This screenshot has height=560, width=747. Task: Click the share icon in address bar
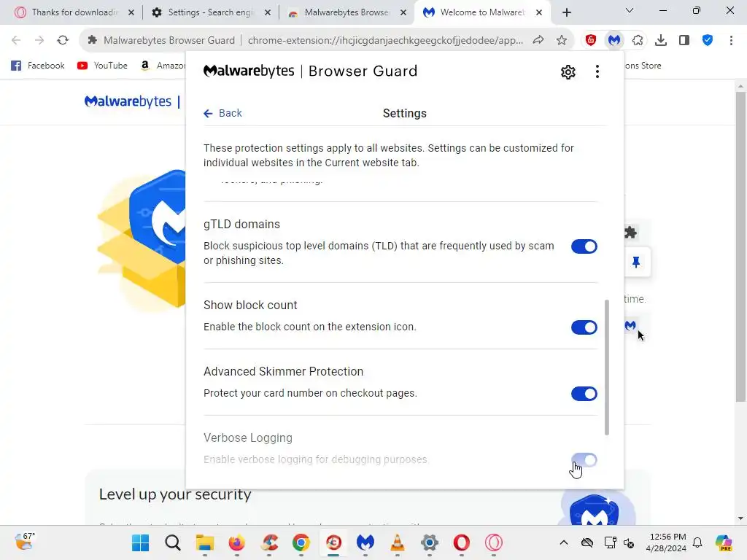(x=538, y=41)
